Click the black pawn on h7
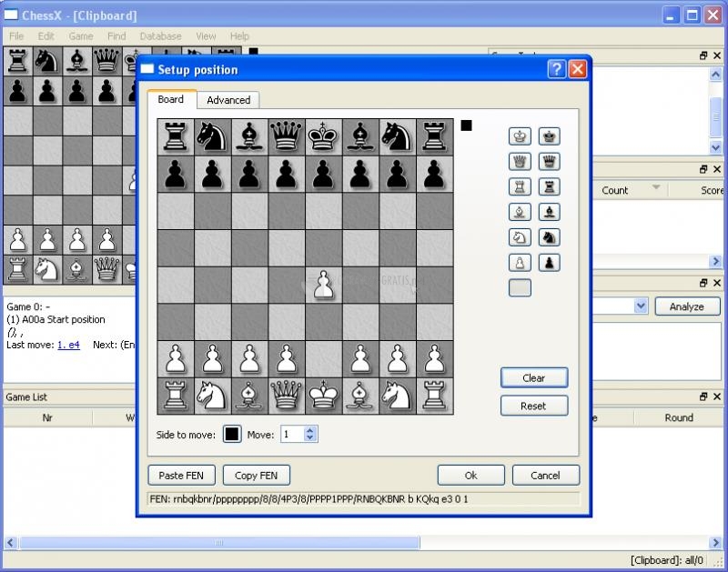 click(x=435, y=174)
